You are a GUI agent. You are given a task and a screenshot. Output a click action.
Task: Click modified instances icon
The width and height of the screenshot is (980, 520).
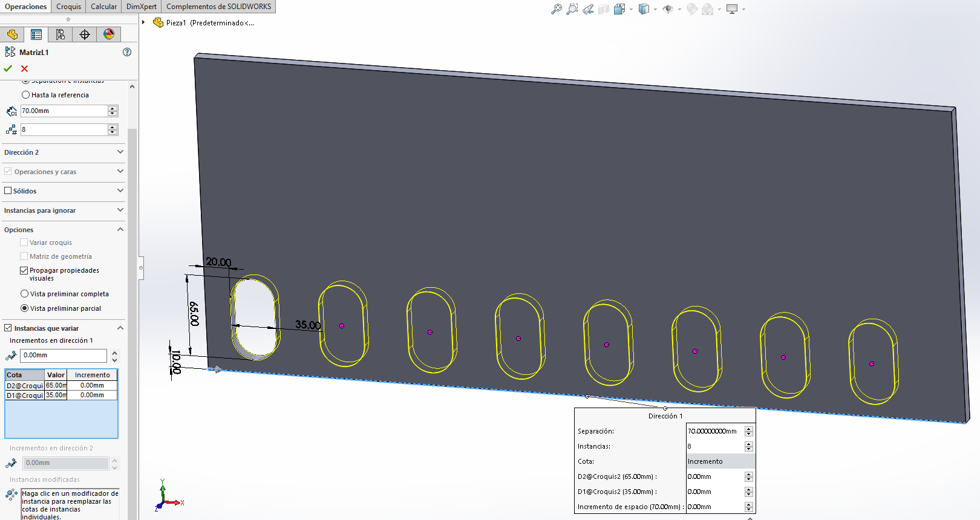pos(11,494)
